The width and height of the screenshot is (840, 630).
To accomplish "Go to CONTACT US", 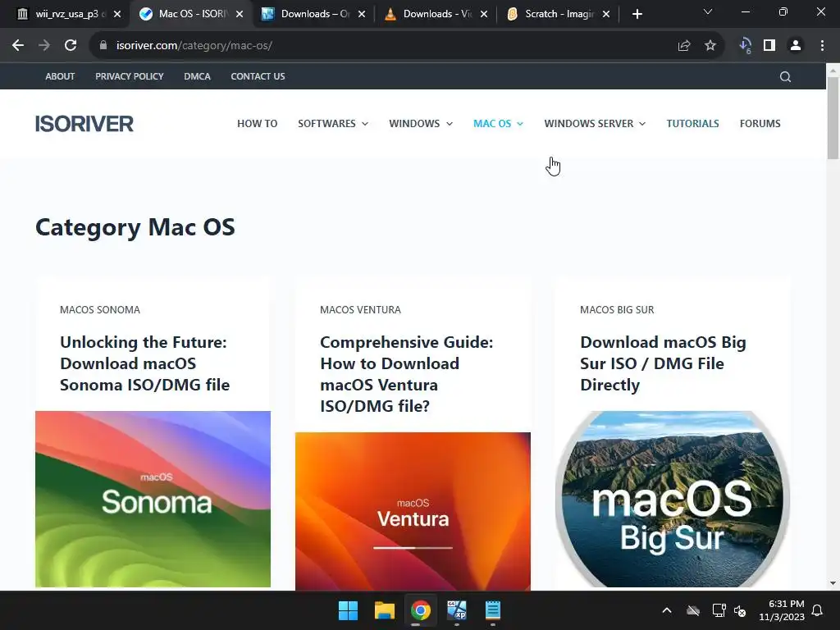I will click(x=258, y=76).
